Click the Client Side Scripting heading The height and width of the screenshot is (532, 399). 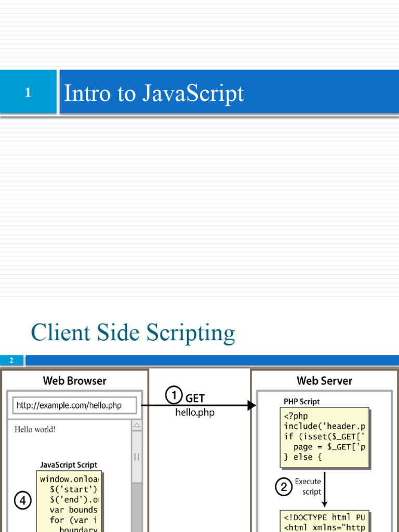coord(133,332)
